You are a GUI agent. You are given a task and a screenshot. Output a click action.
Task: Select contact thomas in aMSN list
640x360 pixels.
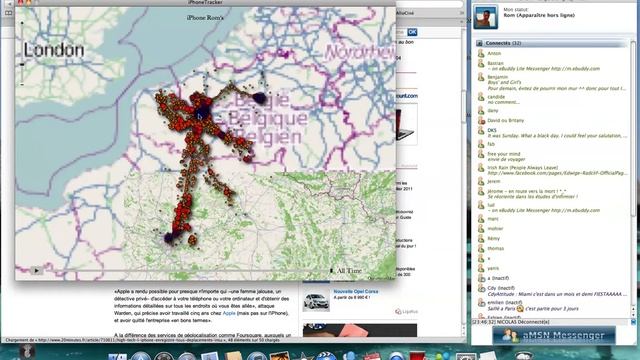496,248
